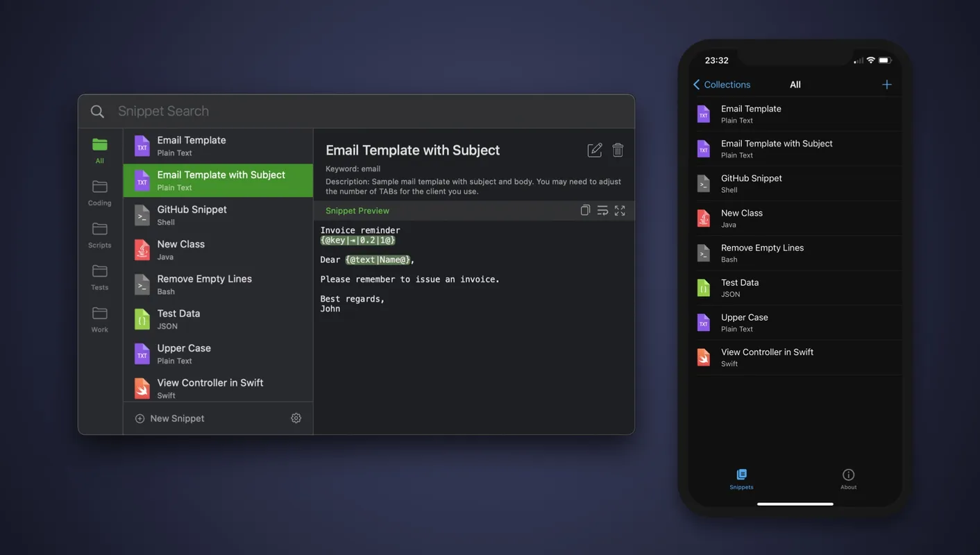Image resolution: width=980 pixels, height=555 pixels.
Task: Click the magnifying glass search icon
Action: coord(98,112)
